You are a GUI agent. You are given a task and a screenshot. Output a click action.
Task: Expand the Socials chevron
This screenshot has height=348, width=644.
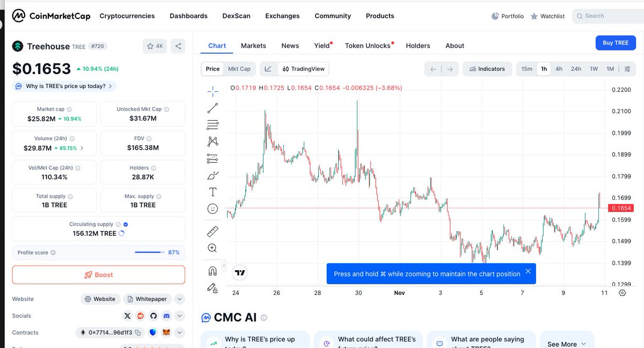(x=180, y=316)
